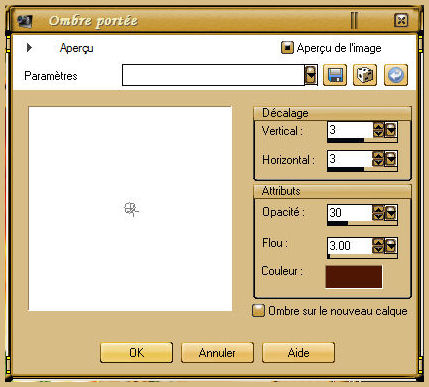Save the preset with the floppy disk icon
The width and height of the screenshot is (429, 387).
(x=335, y=75)
